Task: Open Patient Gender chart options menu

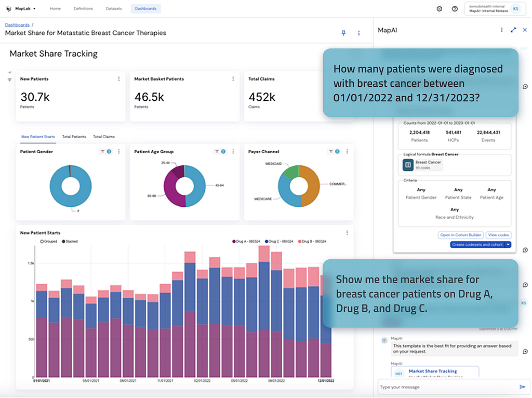Action: [x=119, y=152]
